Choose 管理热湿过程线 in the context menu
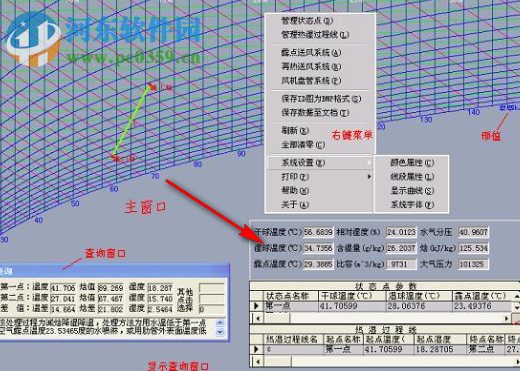Screen dimensions: 520x371 tap(315, 35)
